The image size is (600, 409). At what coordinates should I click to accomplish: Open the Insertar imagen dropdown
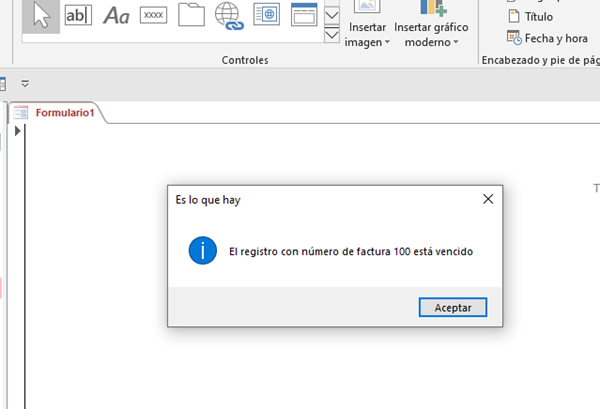pyautogui.click(x=367, y=34)
